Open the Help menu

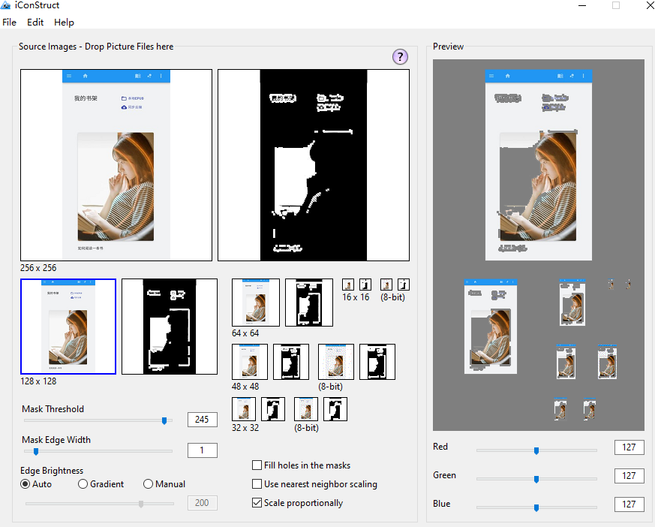[x=64, y=22]
